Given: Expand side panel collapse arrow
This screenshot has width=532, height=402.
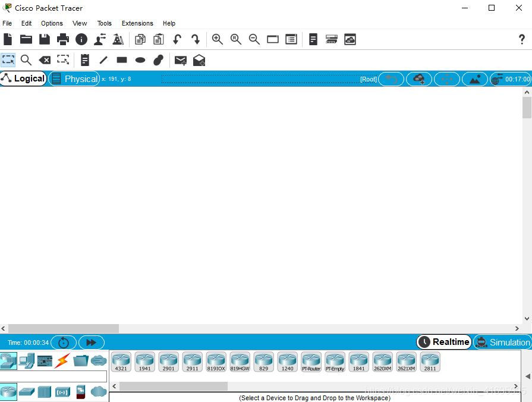Looking at the screenshot, I should point(528,376).
